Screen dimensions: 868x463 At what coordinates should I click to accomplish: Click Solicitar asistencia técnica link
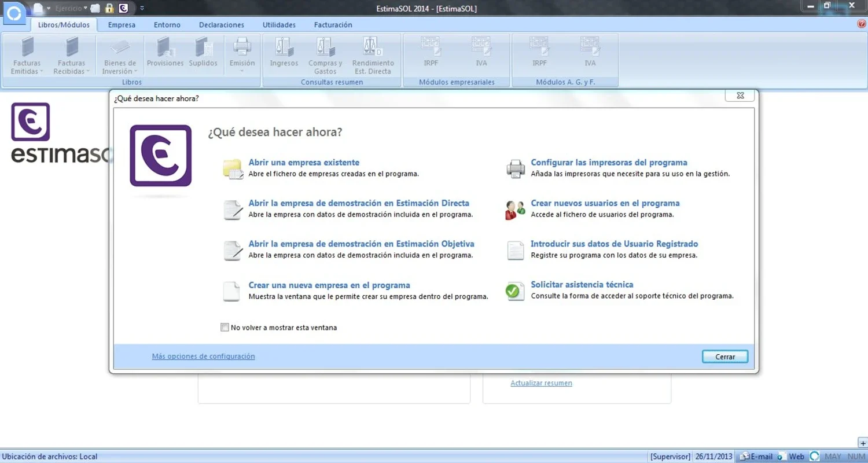582,285
